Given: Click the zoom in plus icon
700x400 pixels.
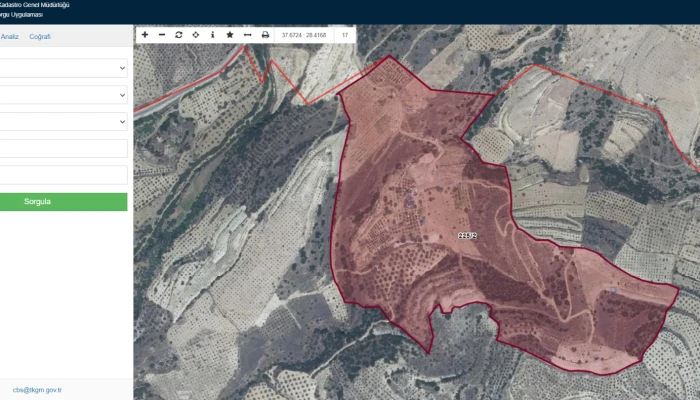Looking at the screenshot, I should [x=145, y=34].
